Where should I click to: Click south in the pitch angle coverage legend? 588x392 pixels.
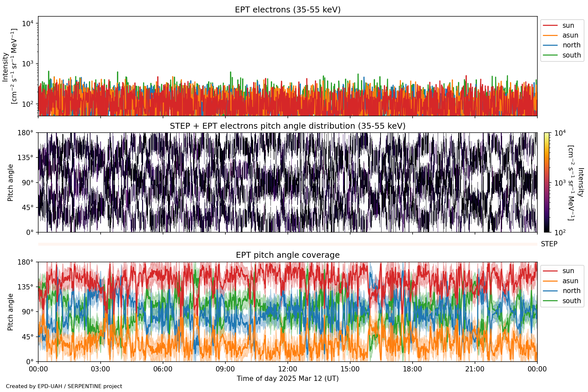(571, 301)
